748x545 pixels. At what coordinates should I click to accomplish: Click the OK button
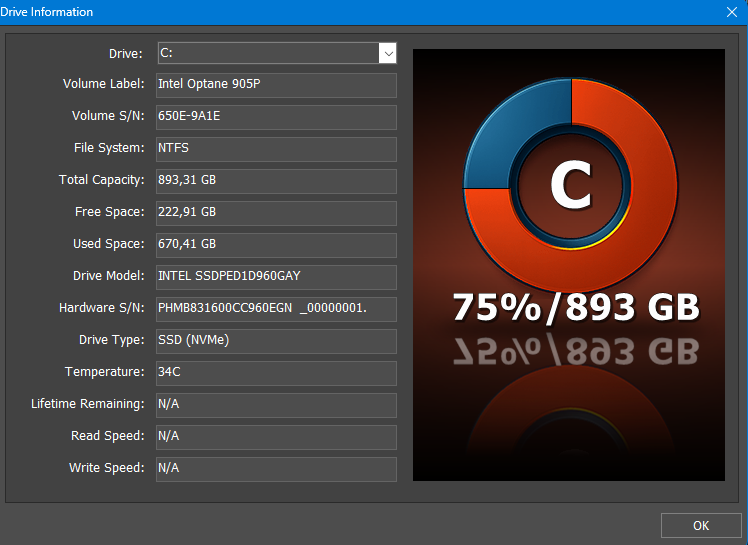point(700,525)
